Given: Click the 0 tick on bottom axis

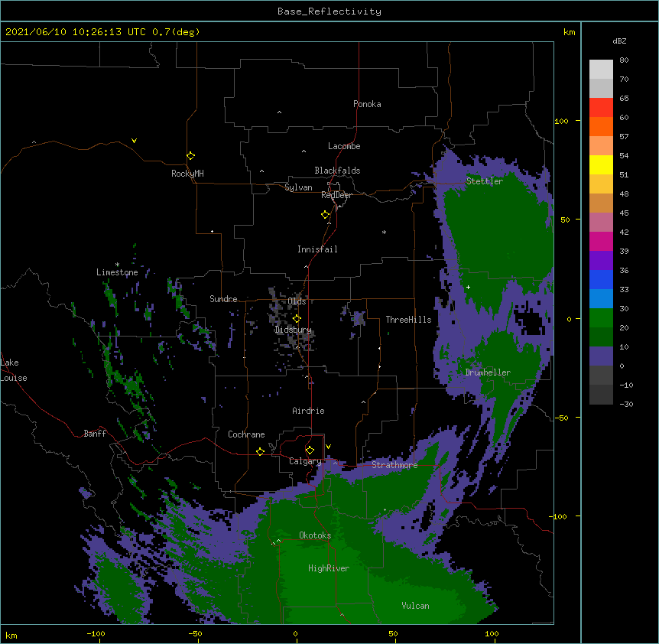Looking at the screenshot, I should [x=295, y=633].
